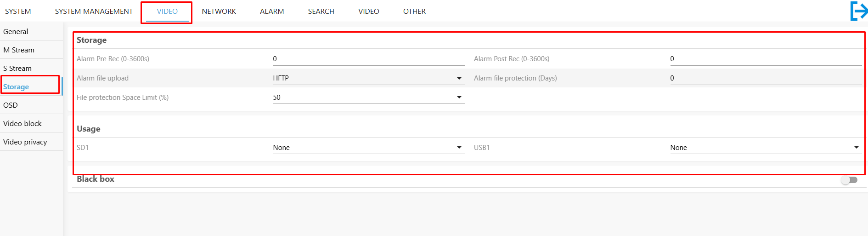Open the Alarm file upload dropdown
868x236 pixels.
369,78
